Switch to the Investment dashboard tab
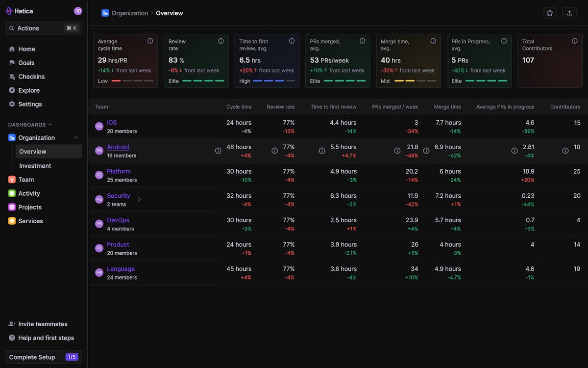 point(35,166)
